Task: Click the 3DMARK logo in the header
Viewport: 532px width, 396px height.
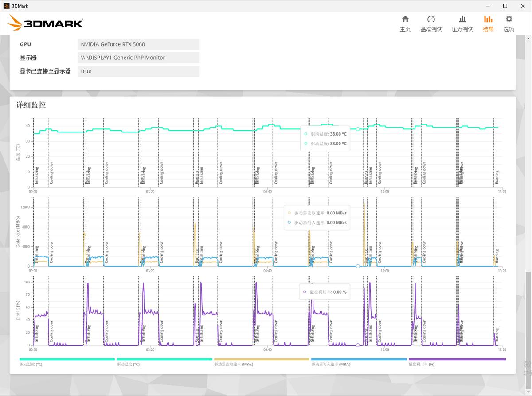Action: pos(46,23)
